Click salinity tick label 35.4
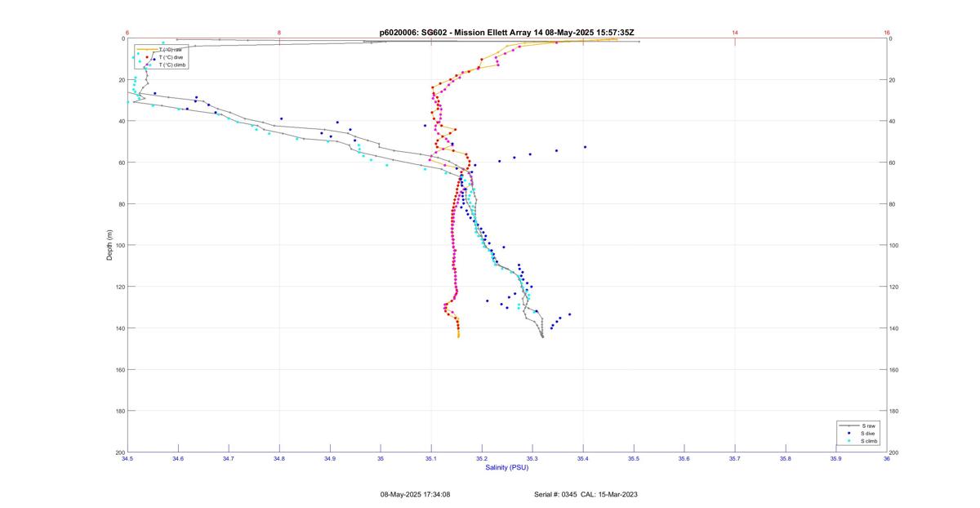The image size is (980, 508). (x=583, y=459)
